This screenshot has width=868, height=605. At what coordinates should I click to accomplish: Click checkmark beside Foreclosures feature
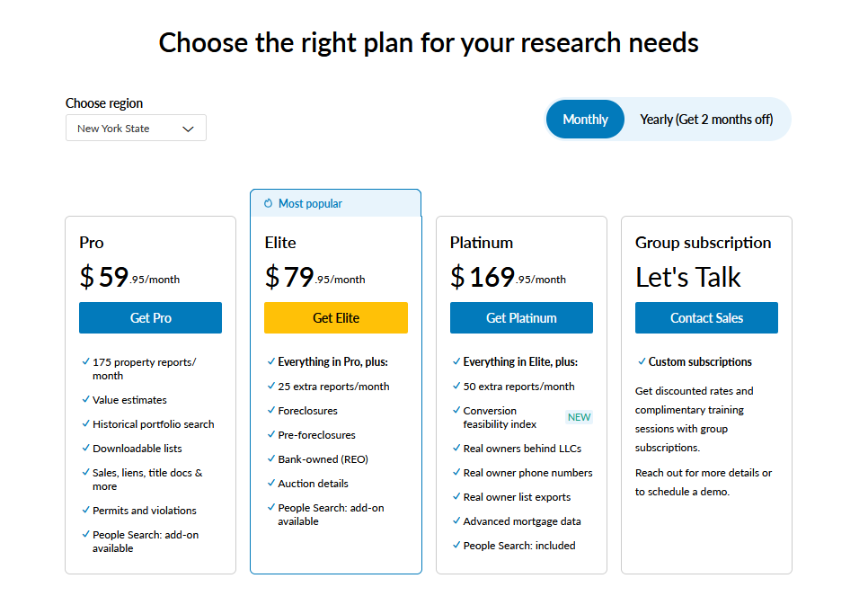point(270,411)
